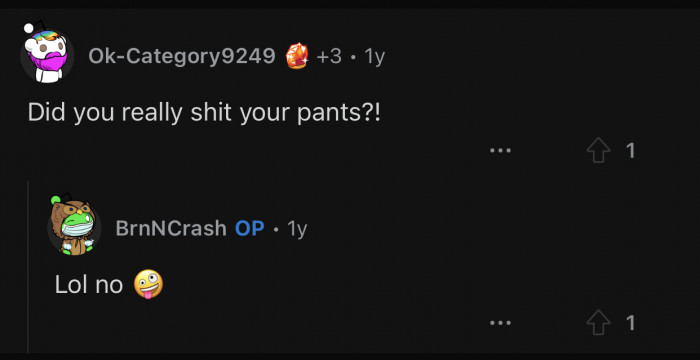Screen dimensions: 700x360
Task: Open the more options dots on Ok-Category9249's comment
Action: [500, 151]
